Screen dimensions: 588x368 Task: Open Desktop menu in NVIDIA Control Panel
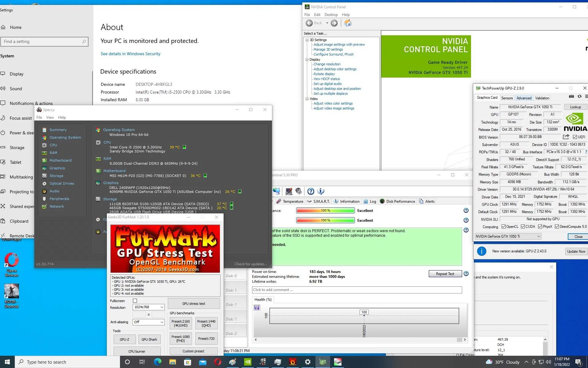(x=331, y=15)
